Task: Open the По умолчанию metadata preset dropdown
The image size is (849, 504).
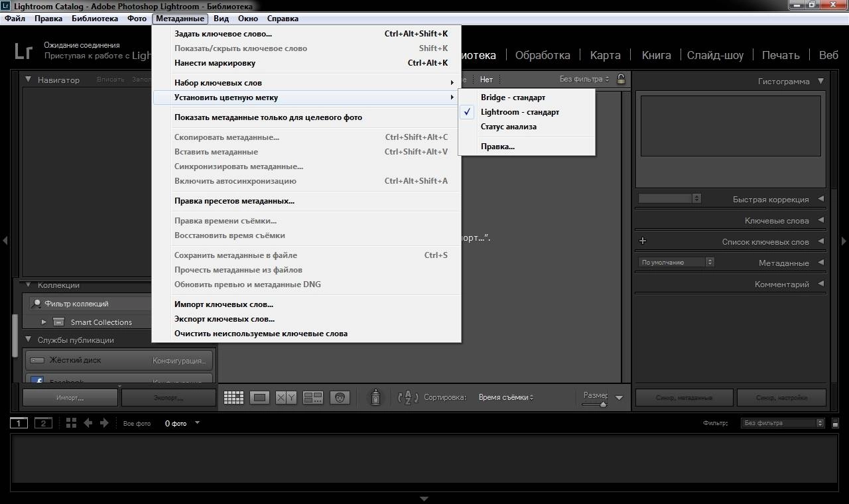Action: pos(676,262)
